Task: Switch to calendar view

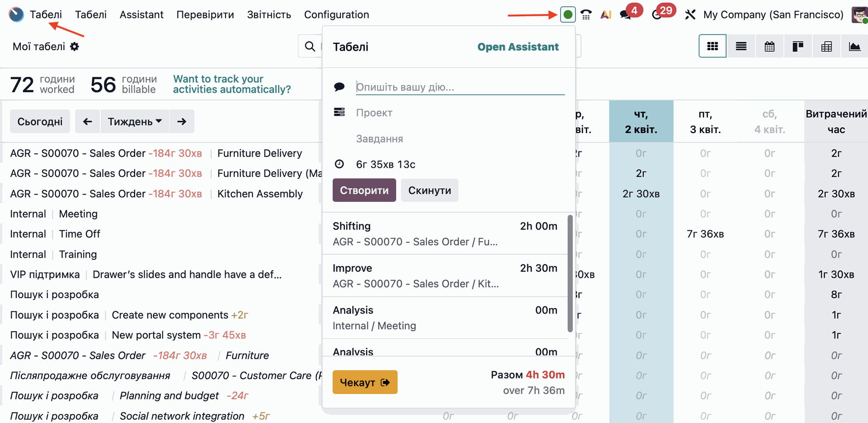Action: click(x=769, y=46)
